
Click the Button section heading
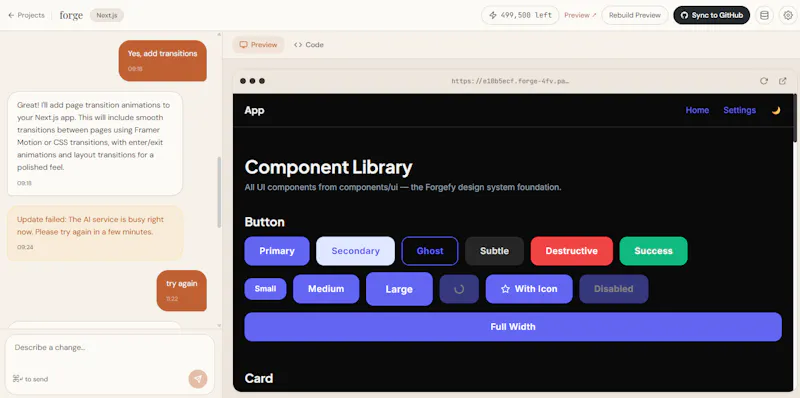[x=264, y=222]
